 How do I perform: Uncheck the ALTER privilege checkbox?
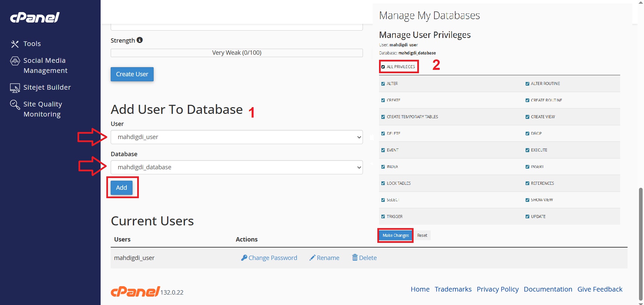383,84
